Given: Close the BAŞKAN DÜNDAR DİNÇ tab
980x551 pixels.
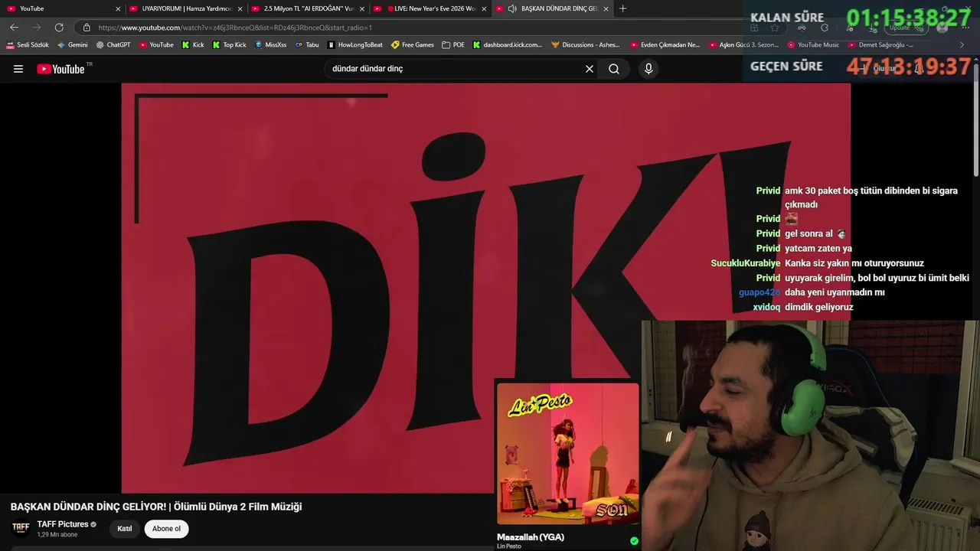Looking at the screenshot, I should 606,8.
